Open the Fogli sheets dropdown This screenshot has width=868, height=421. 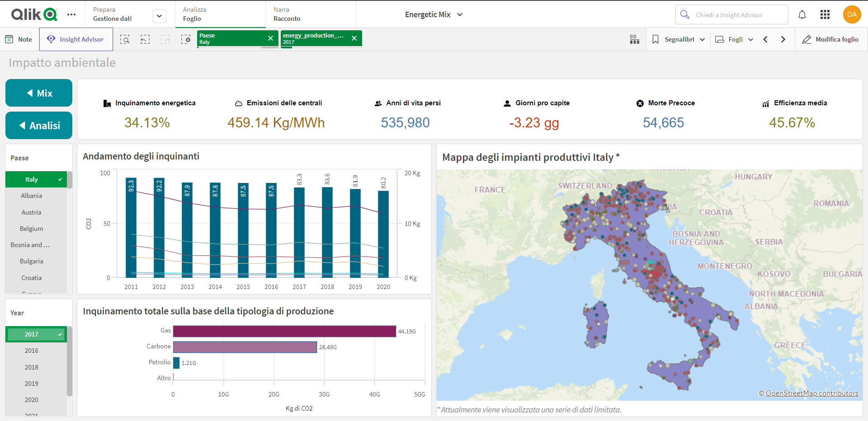click(735, 39)
